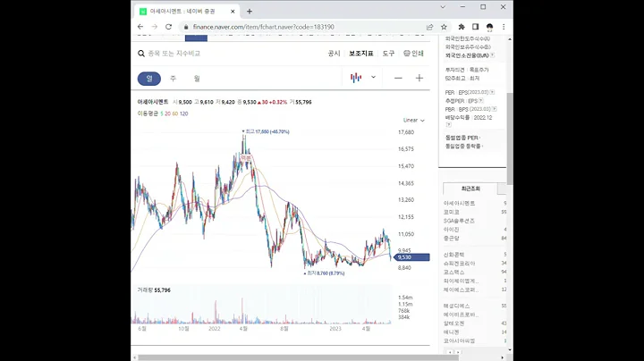Screen dimensions: 644x361
Task: Click the candlestick chart type icon
Action: point(356,78)
